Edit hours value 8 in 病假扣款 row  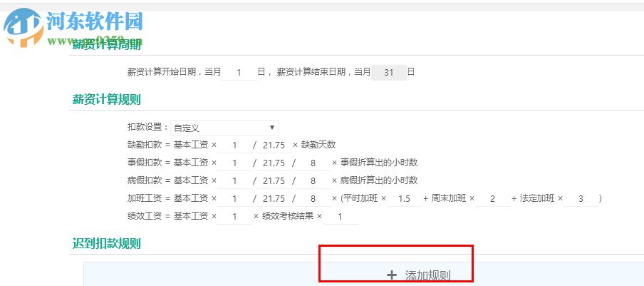[x=313, y=180]
